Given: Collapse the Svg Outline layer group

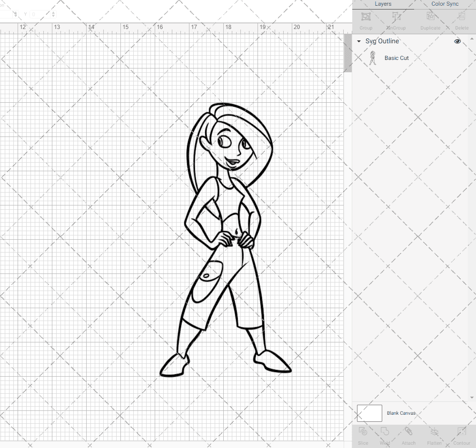Looking at the screenshot, I should click(x=358, y=41).
